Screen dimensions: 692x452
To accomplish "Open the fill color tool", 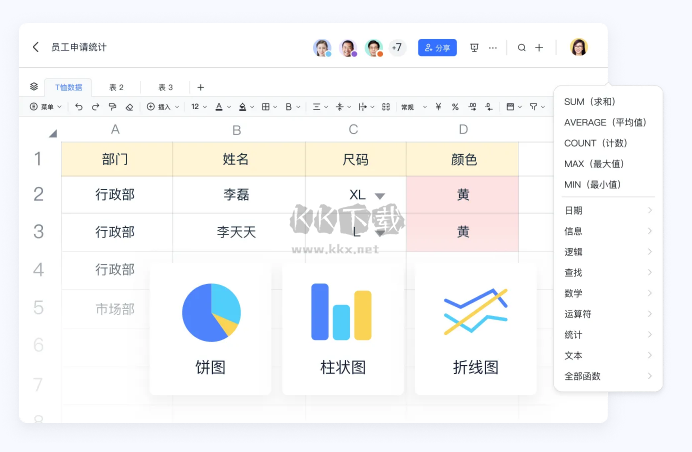I will pyautogui.click(x=242, y=107).
